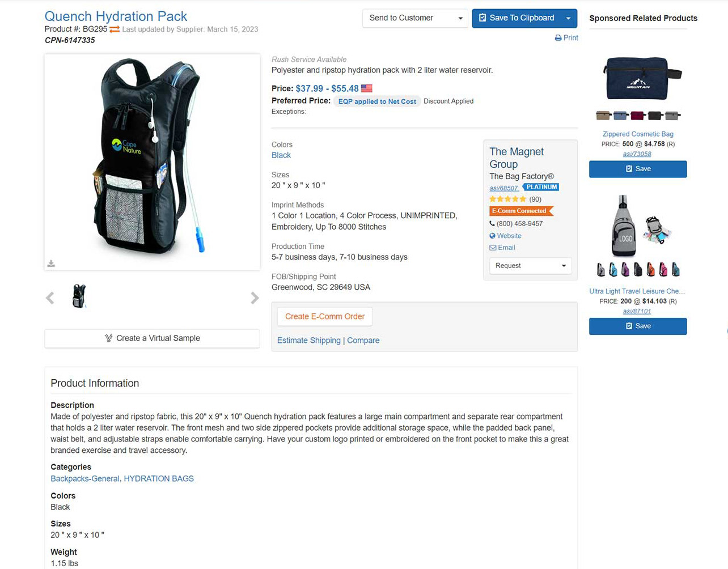Open the supplier Website globe link
Screen dimensions: 728x569
tap(505, 236)
